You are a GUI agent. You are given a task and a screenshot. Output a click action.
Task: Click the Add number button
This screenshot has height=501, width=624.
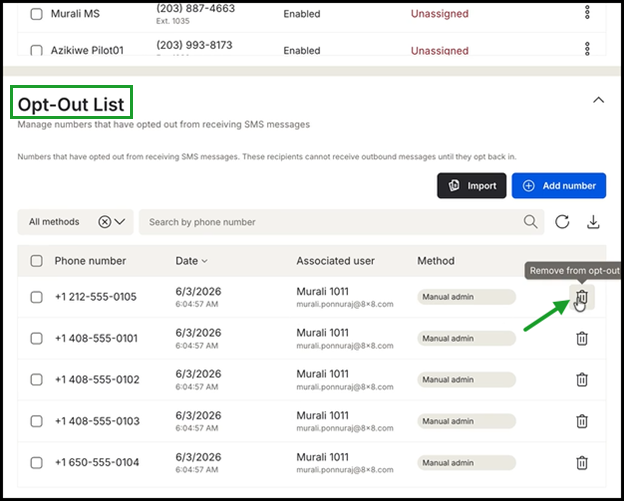click(559, 185)
